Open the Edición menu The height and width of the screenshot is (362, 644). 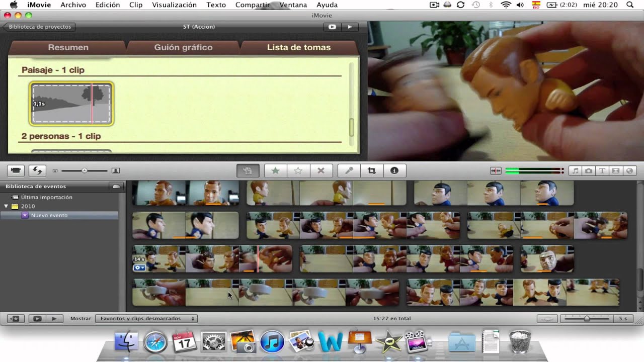pyautogui.click(x=108, y=5)
